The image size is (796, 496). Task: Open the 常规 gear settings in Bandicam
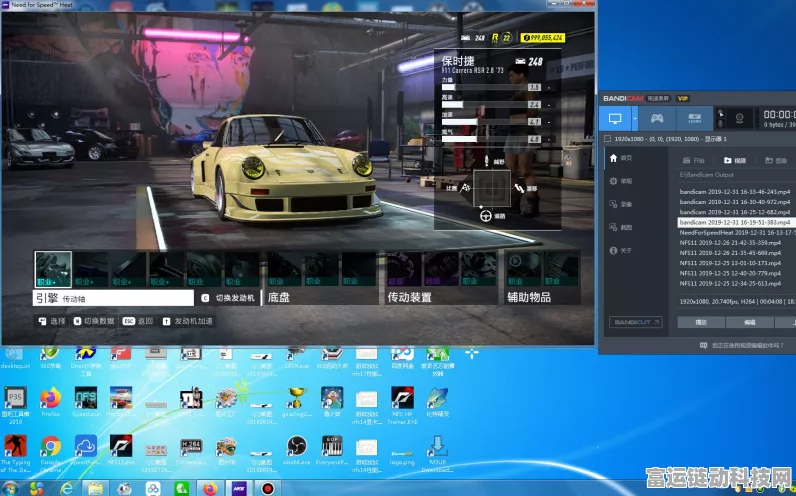[x=620, y=181]
